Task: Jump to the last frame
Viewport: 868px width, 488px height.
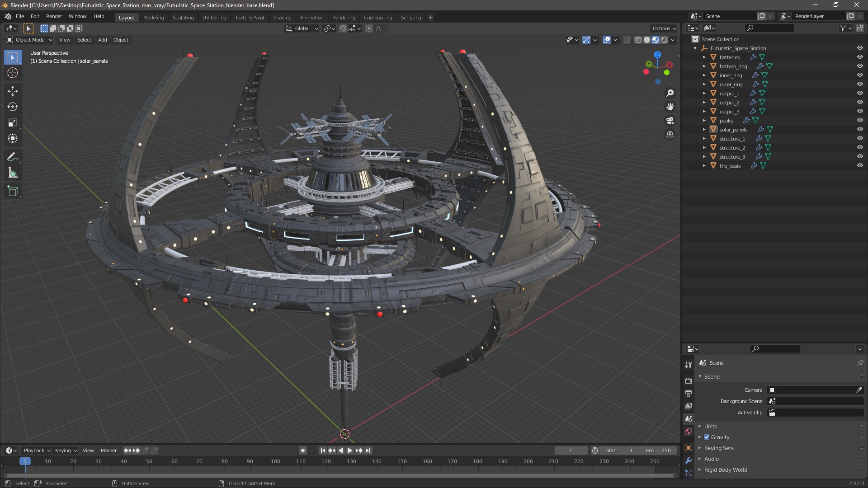Action: pos(368,450)
